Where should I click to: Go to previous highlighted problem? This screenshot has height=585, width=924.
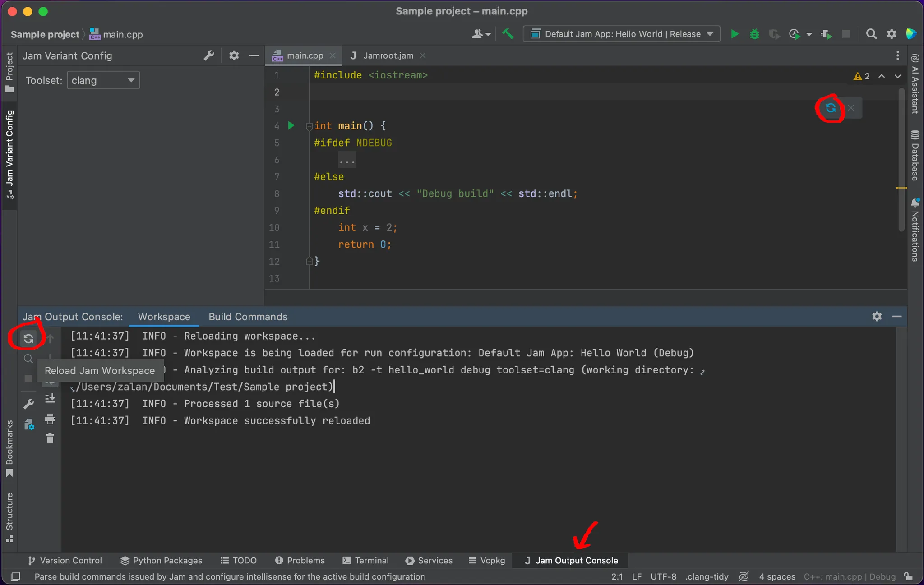882,76
